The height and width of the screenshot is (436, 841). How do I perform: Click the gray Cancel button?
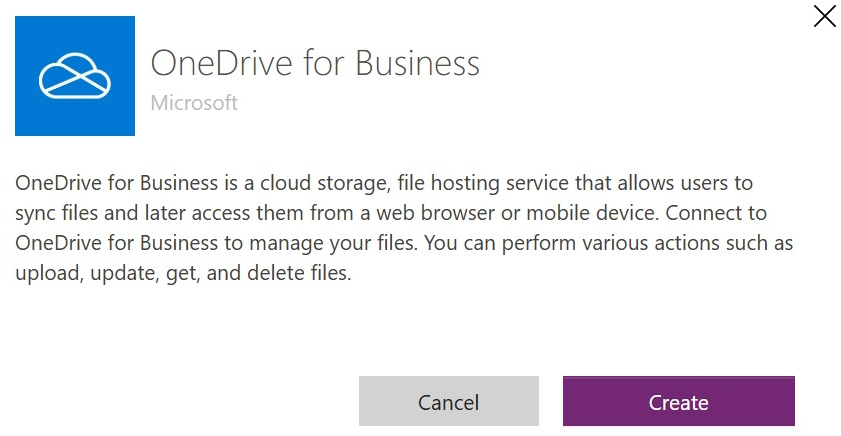point(448,402)
